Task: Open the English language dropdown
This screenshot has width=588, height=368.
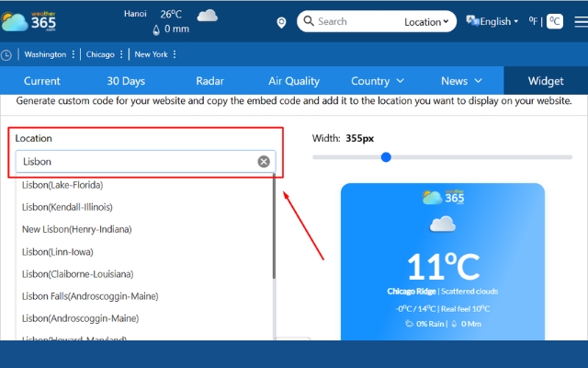Action: [x=499, y=21]
